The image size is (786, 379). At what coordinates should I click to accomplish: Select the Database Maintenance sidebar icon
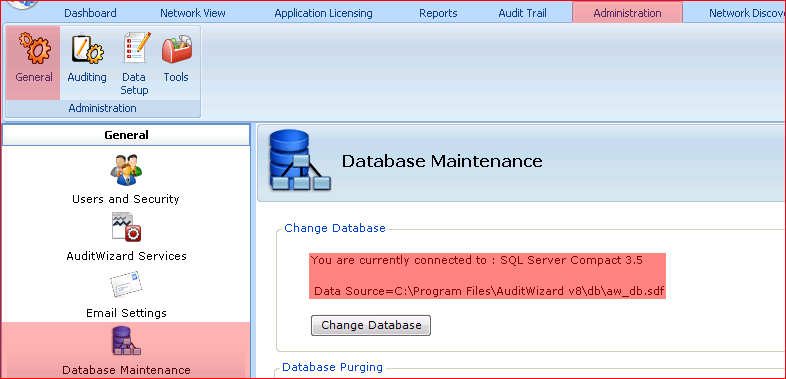coord(126,341)
